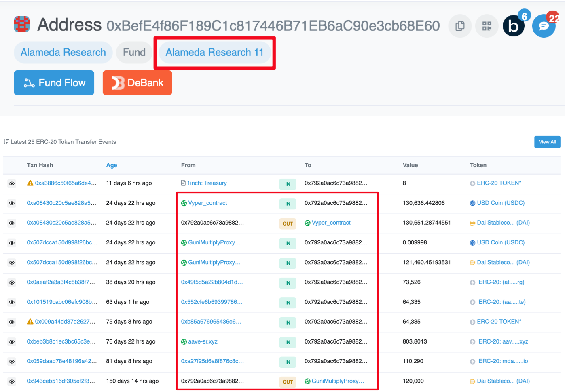The image size is (565, 392).
Task: Click the copy address icon
Action: tap(460, 26)
